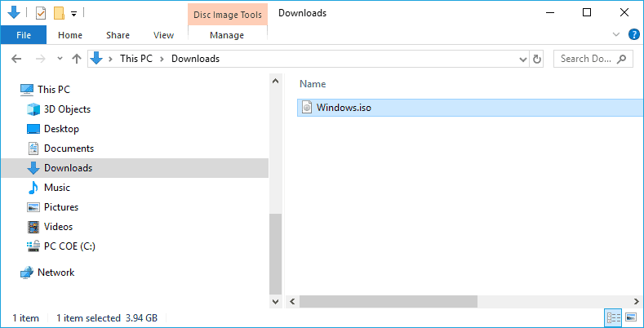Click the Name column header
The image size is (644, 328).
313,84
